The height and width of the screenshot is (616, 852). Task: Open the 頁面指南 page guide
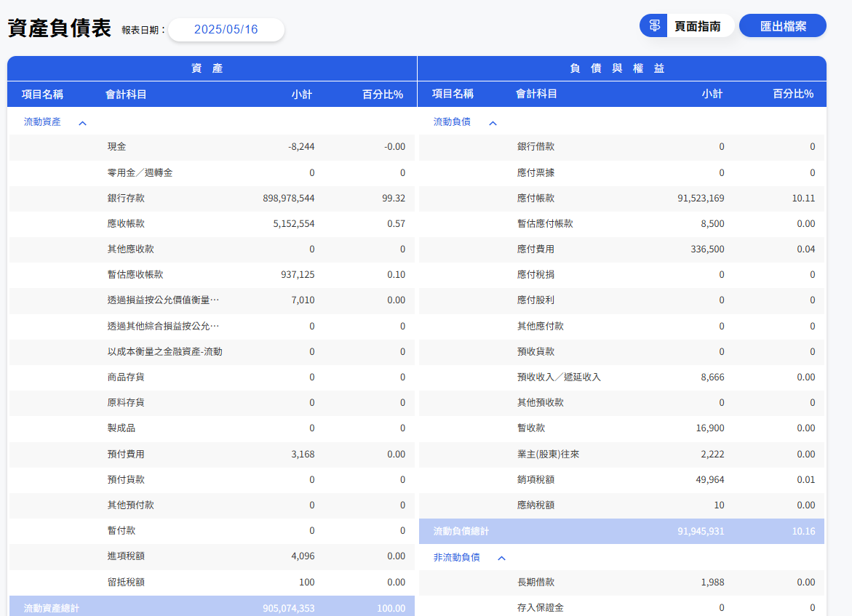pyautogui.click(x=697, y=26)
